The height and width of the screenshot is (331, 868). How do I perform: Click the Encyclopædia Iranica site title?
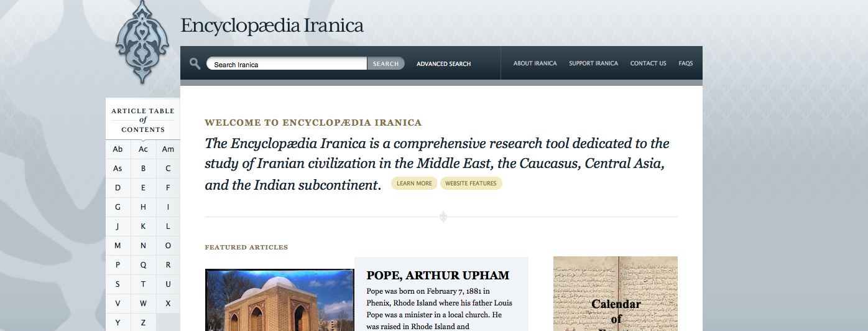click(x=272, y=26)
